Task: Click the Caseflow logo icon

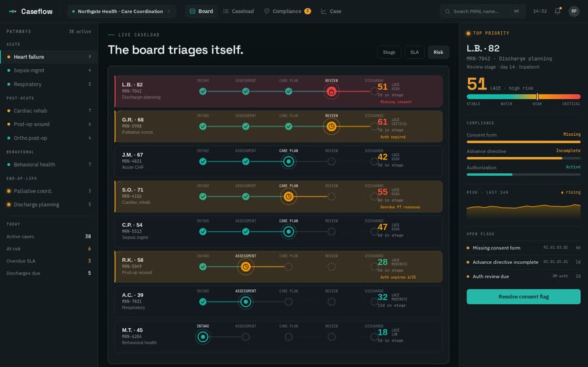Action: pyautogui.click(x=13, y=11)
